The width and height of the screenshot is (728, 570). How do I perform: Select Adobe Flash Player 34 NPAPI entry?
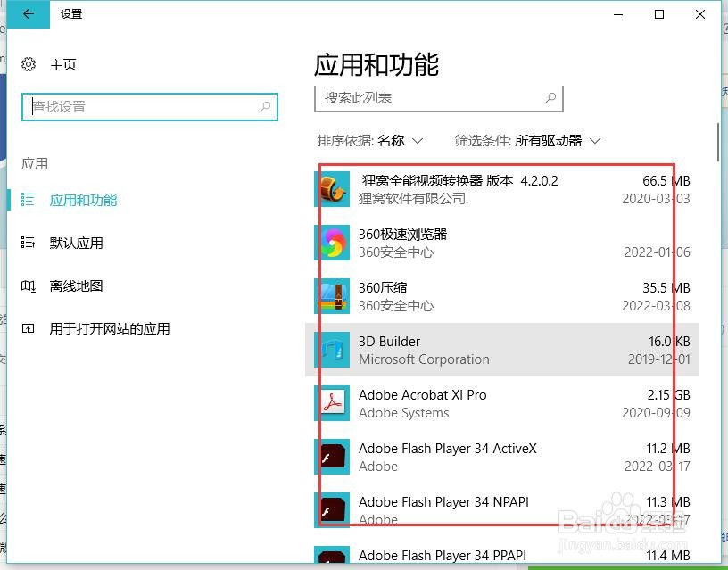point(502,510)
